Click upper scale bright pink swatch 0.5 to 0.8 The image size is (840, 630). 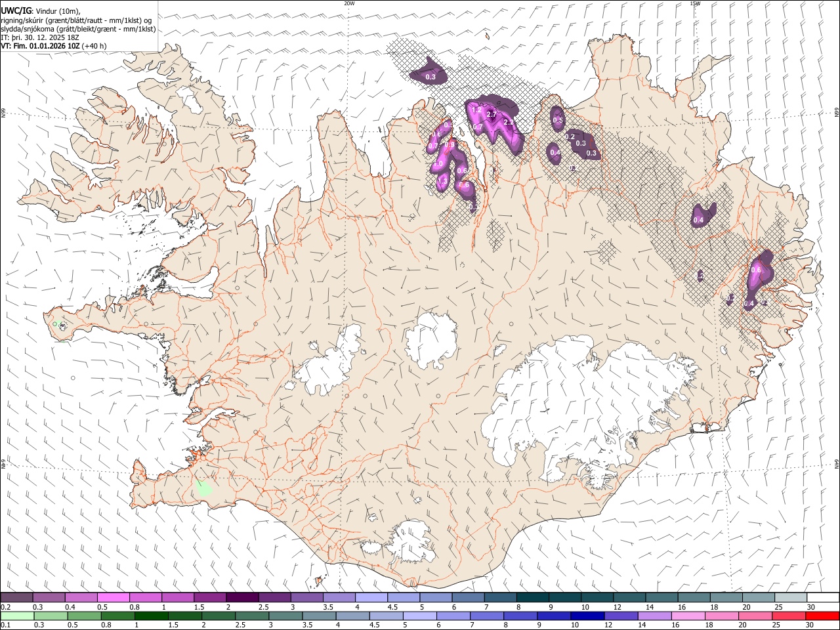point(113,598)
